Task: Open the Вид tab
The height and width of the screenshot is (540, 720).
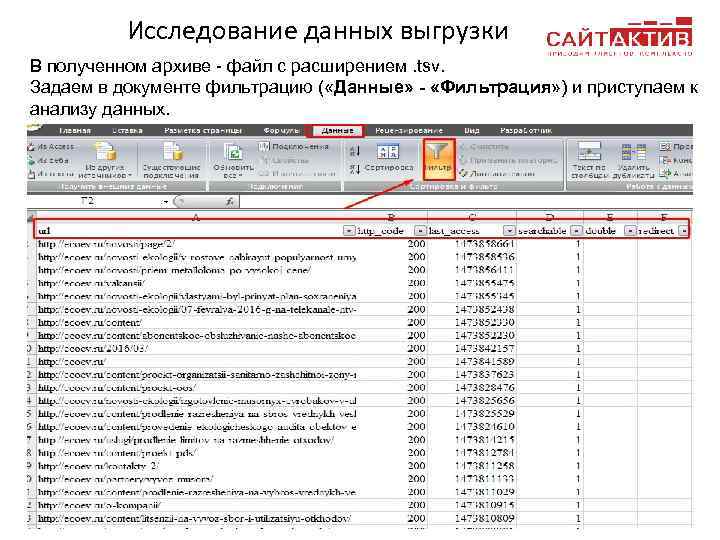Action: (472, 131)
